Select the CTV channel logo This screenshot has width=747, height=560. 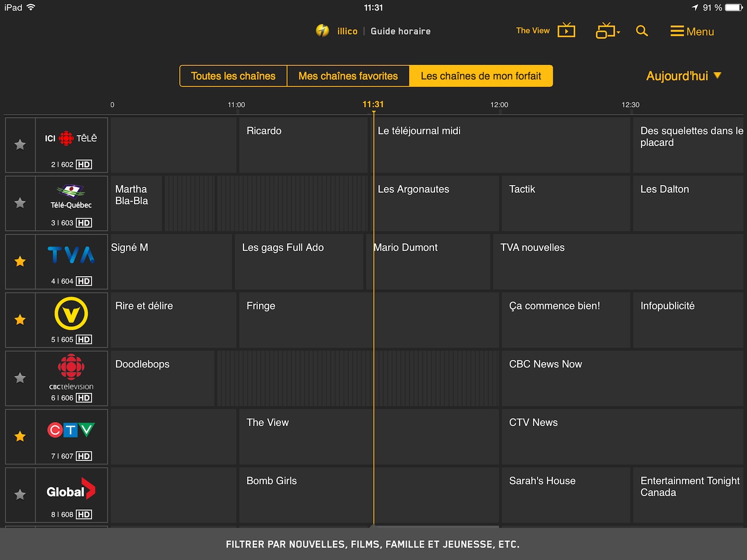(x=71, y=430)
